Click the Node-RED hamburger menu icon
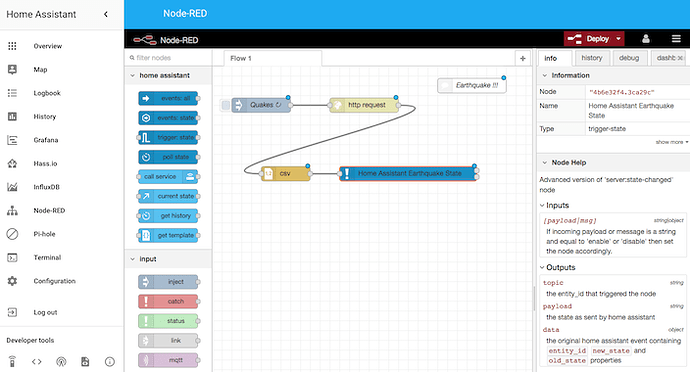This screenshot has height=372, width=690. (676, 39)
